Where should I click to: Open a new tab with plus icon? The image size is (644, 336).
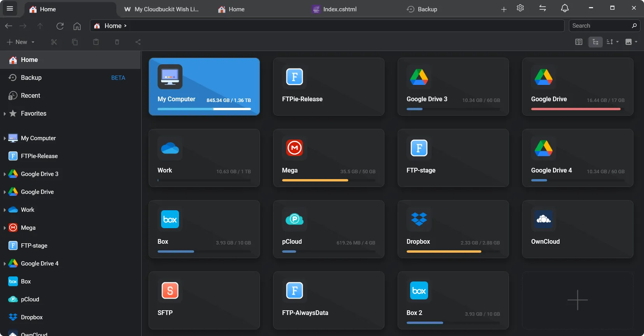pyautogui.click(x=504, y=9)
